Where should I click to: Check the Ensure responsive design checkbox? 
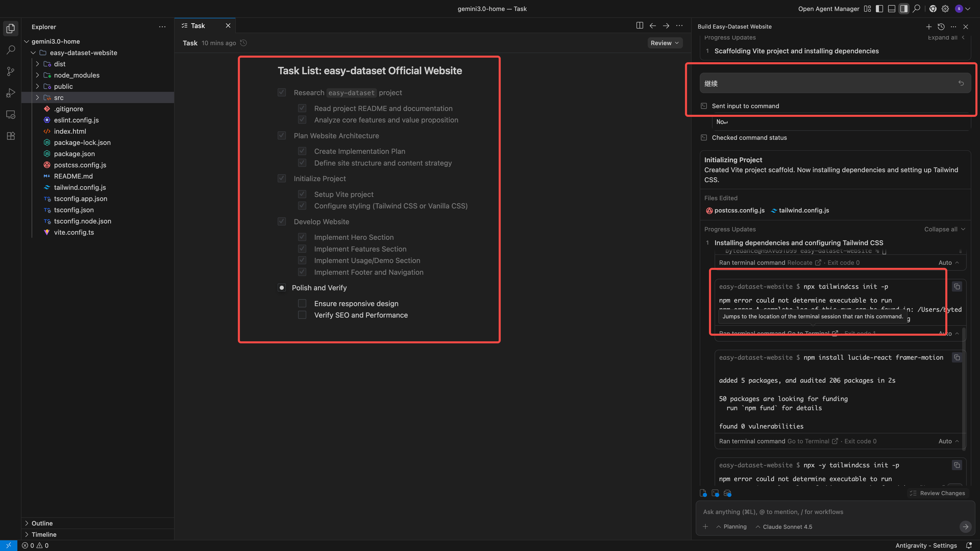pos(302,304)
